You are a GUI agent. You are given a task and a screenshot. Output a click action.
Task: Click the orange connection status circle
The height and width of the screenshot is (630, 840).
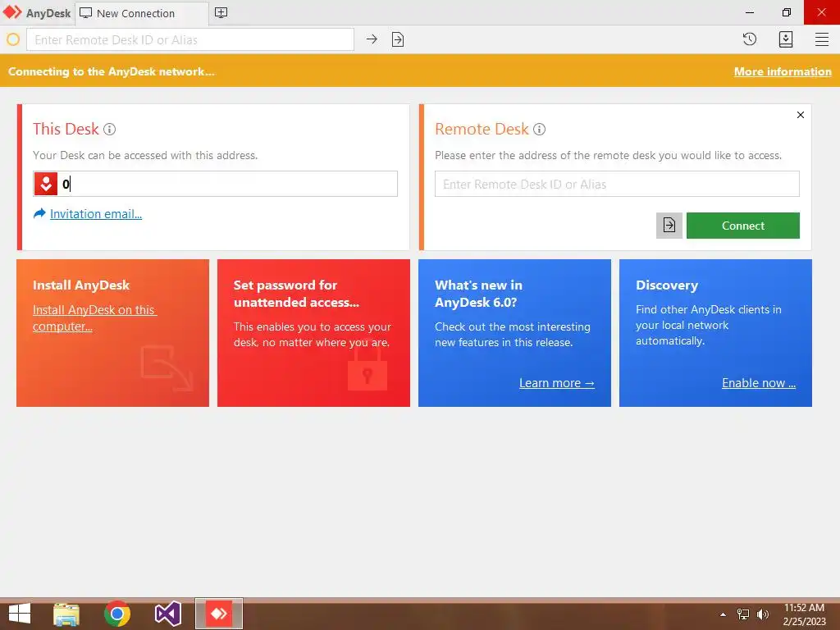point(13,39)
